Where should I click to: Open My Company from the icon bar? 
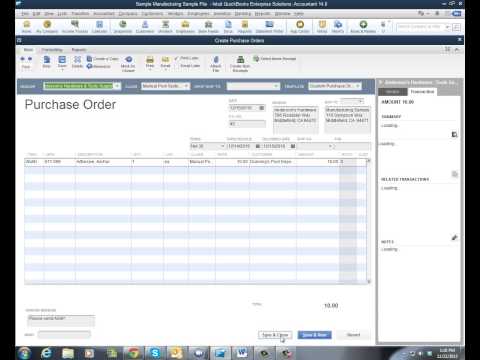pyautogui.click(x=47, y=26)
